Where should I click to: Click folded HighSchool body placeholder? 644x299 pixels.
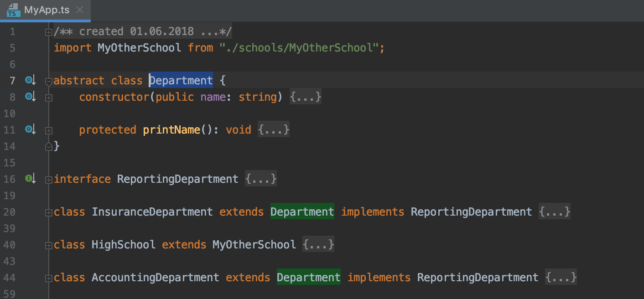pos(318,245)
